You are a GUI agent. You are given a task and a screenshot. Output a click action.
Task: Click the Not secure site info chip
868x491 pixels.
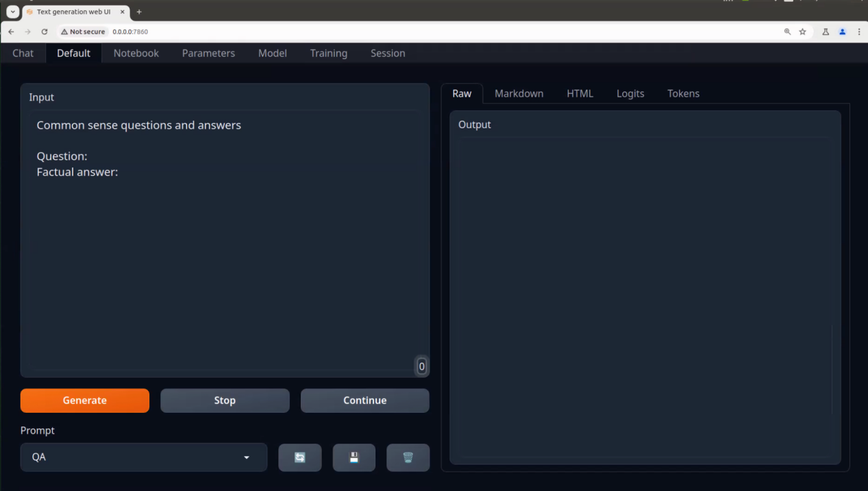pyautogui.click(x=84, y=32)
